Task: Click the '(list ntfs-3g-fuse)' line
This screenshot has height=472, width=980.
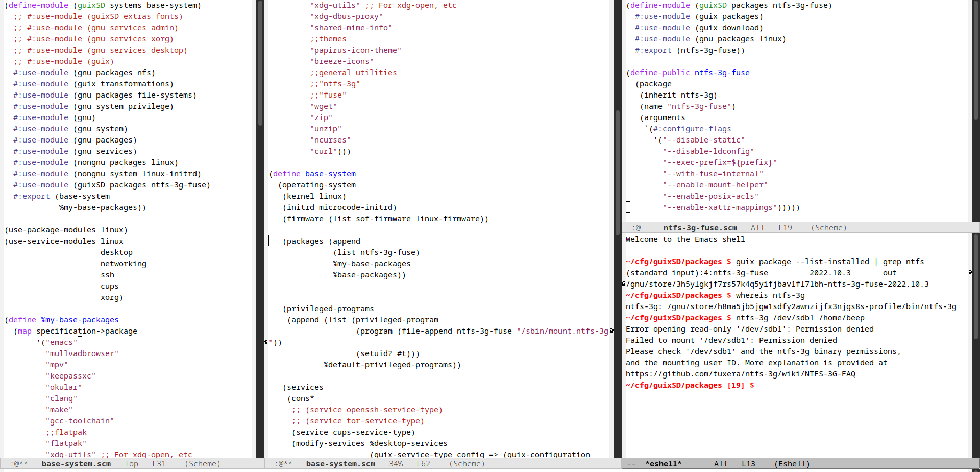Action: point(377,252)
